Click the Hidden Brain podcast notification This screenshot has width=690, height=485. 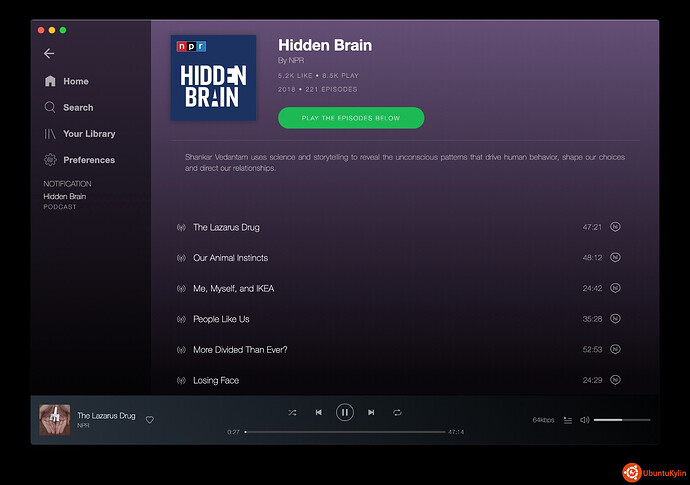coord(64,196)
